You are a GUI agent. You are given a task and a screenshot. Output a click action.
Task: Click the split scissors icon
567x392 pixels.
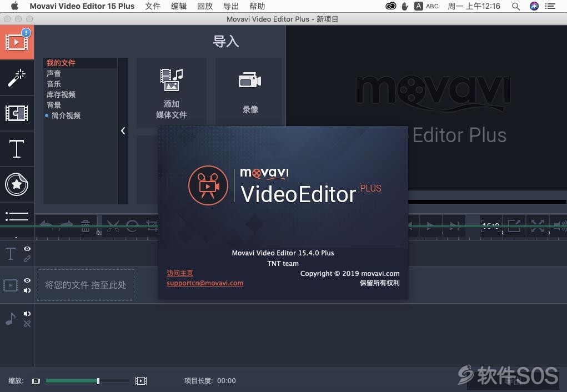pos(113,225)
